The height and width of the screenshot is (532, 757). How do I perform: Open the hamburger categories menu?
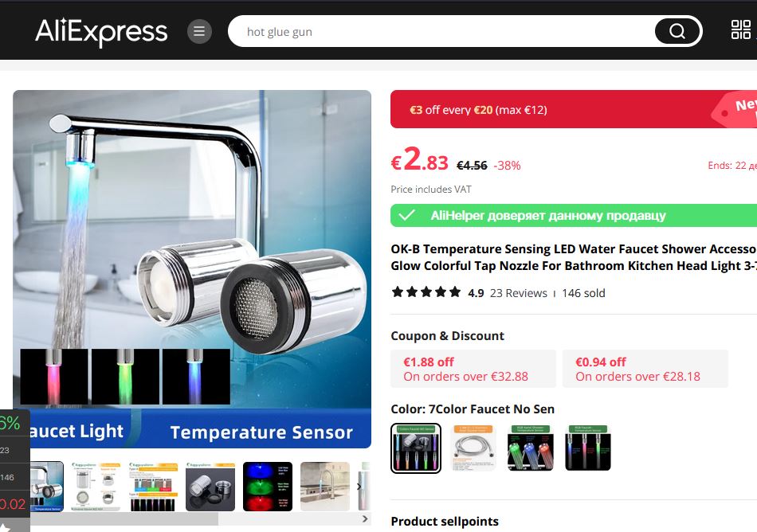(x=199, y=31)
